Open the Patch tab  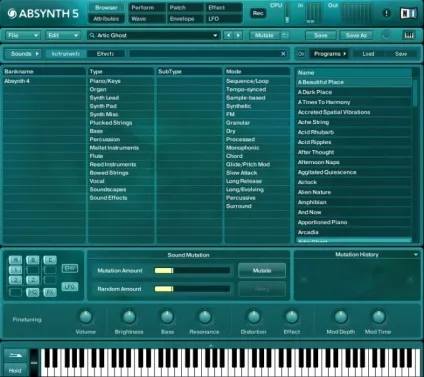(x=185, y=7)
